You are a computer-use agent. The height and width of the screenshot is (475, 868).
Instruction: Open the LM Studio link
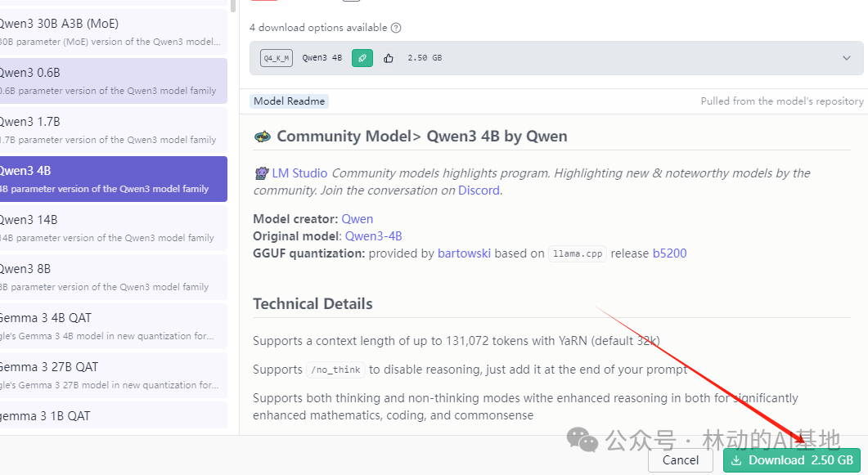pyautogui.click(x=299, y=173)
